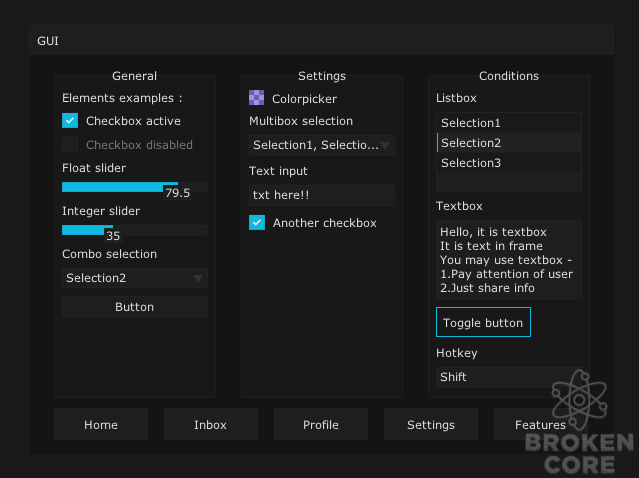Click the Broken Core atom logo
The image size is (639, 478).
pyautogui.click(x=579, y=400)
